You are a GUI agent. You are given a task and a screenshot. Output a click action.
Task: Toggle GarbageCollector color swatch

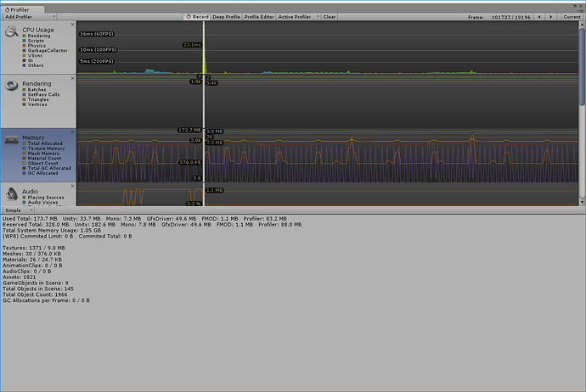(x=25, y=50)
